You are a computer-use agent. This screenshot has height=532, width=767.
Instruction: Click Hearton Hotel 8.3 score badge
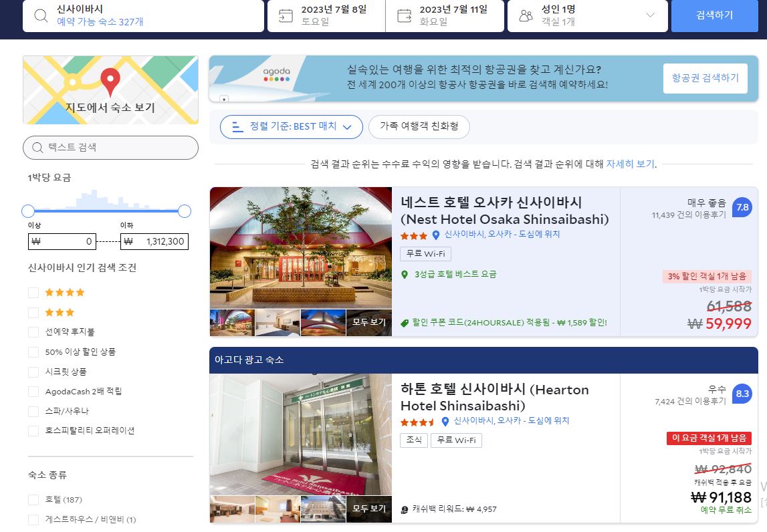pyautogui.click(x=742, y=394)
